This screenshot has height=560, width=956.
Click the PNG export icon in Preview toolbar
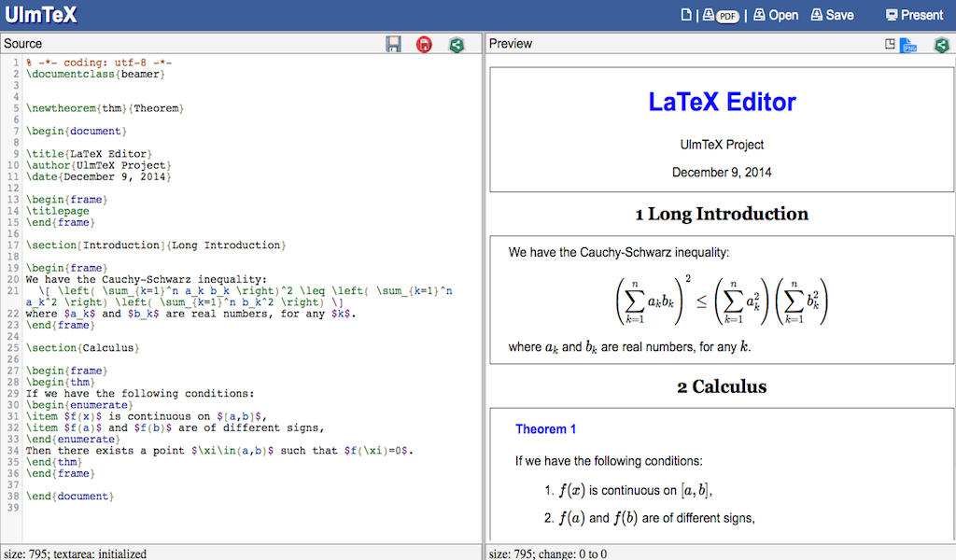click(908, 44)
